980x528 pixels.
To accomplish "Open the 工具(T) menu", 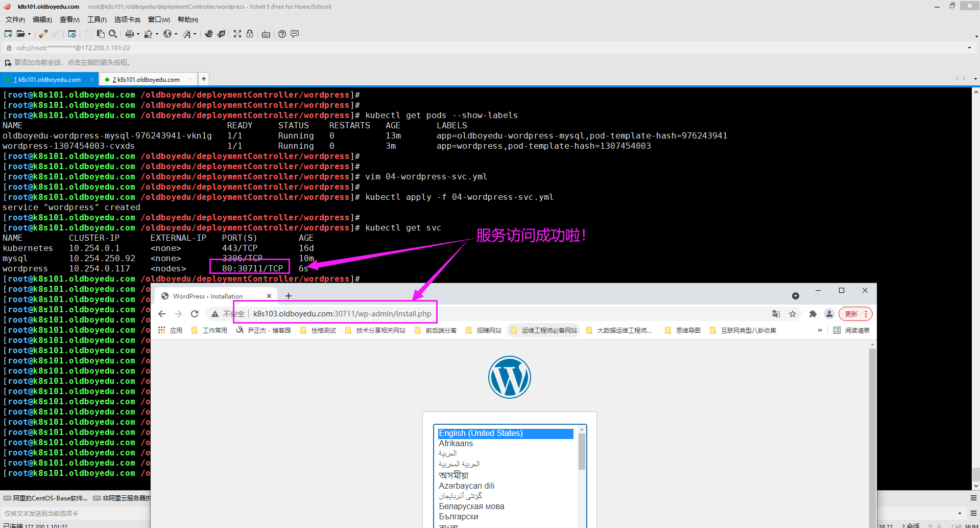I will coord(97,19).
